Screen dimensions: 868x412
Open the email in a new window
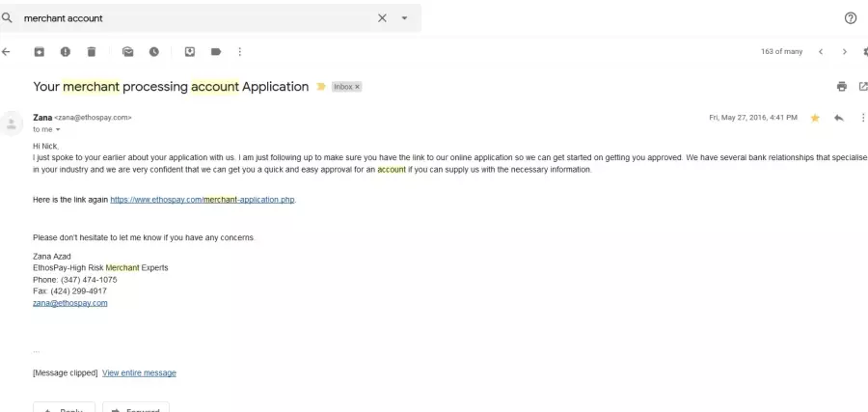click(x=862, y=87)
